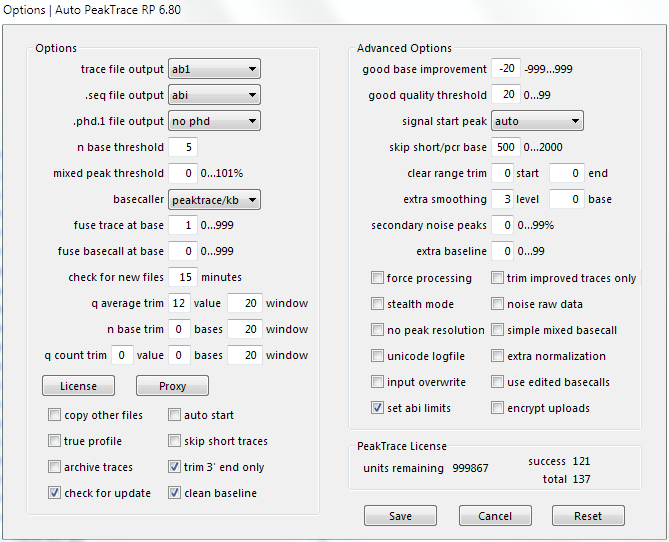Open the License button
The height and width of the screenshot is (542, 669).
tap(79, 386)
